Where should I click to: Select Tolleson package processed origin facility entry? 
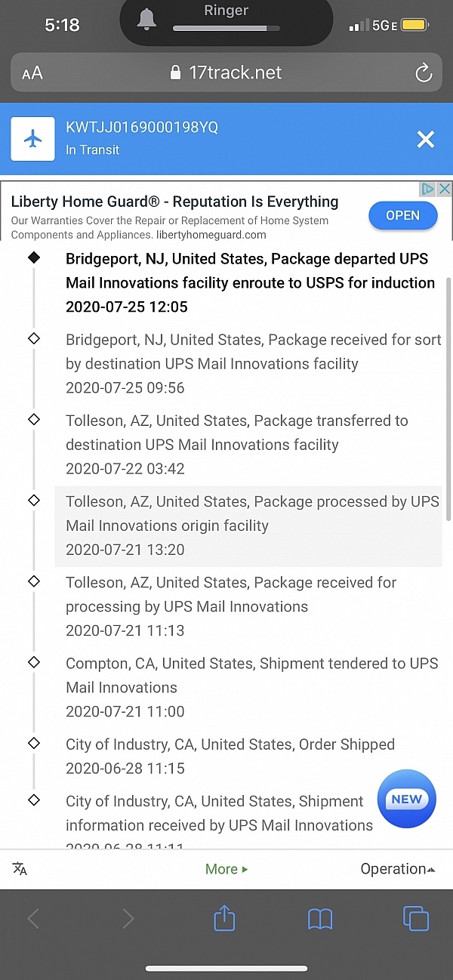click(248, 525)
